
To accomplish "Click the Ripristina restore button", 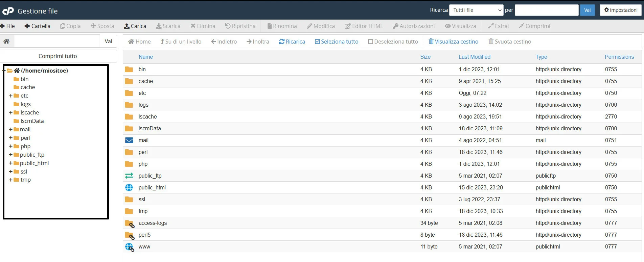I will pos(240,26).
